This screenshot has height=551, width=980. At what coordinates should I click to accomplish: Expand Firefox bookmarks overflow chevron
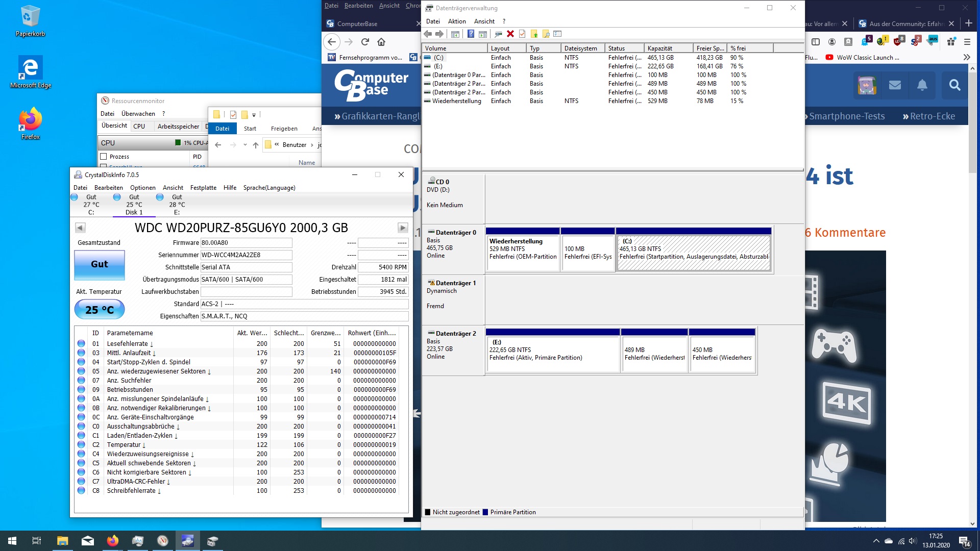[x=966, y=58]
